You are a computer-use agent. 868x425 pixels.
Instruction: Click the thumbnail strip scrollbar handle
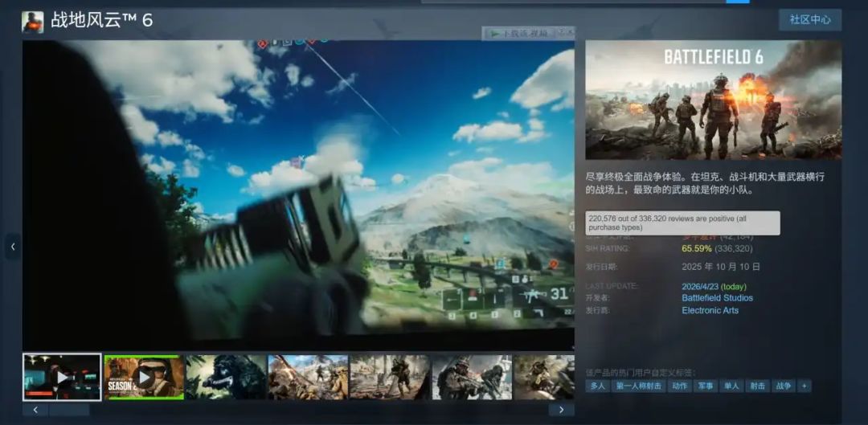click(69, 410)
